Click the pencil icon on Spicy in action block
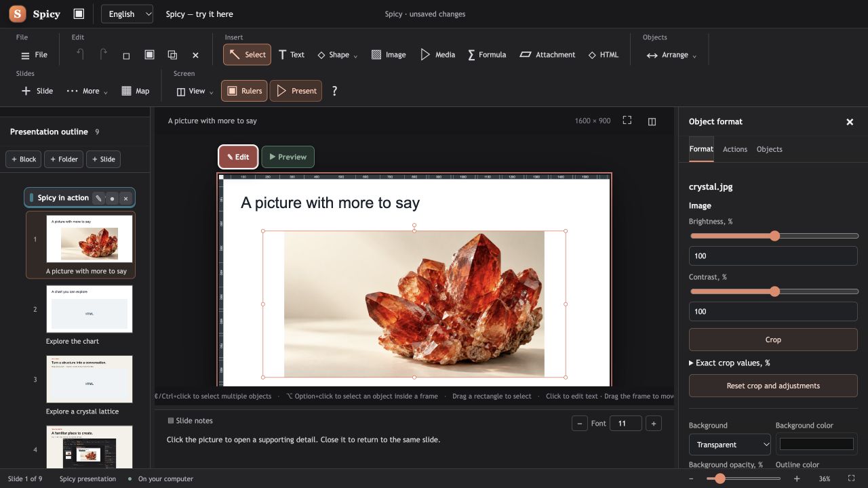The image size is (868, 488). click(x=98, y=198)
